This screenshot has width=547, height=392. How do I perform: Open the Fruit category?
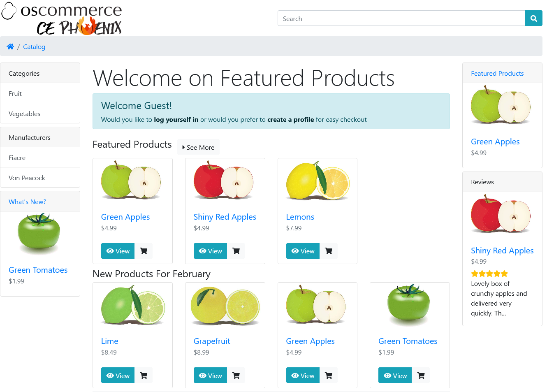pyautogui.click(x=40, y=93)
